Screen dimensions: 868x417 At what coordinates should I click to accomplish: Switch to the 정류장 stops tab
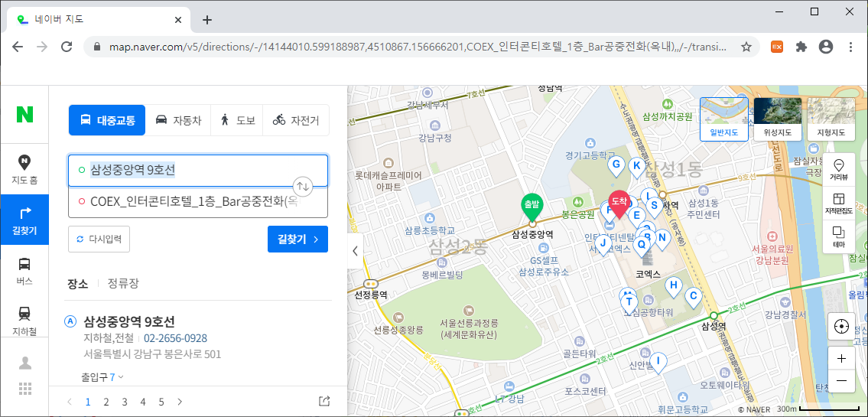tap(123, 284)
